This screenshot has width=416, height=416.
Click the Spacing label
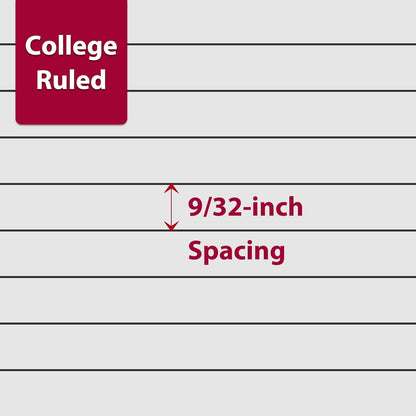[236, 252]
